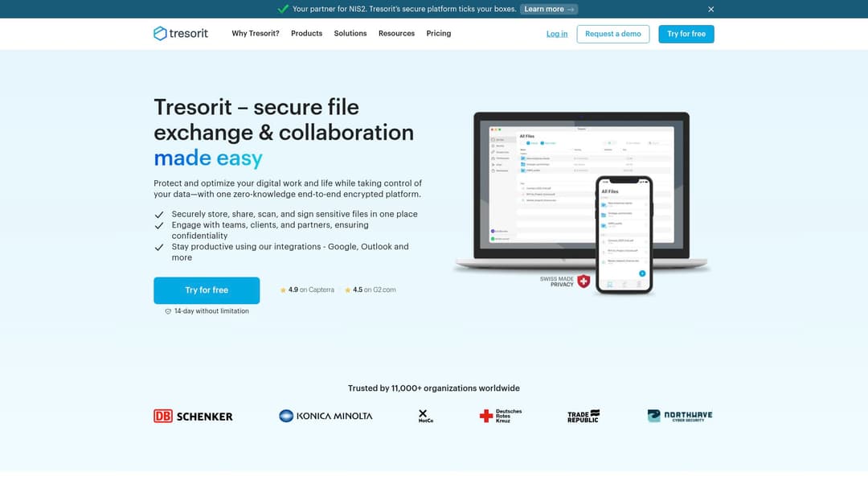Click the G2.com star icon

[x=348, y=290]
